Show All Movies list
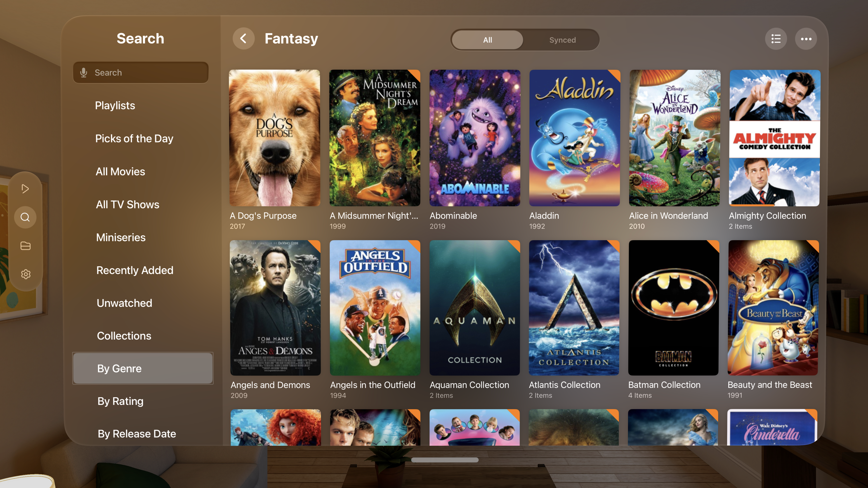868x488 pixels. [120, 171]
